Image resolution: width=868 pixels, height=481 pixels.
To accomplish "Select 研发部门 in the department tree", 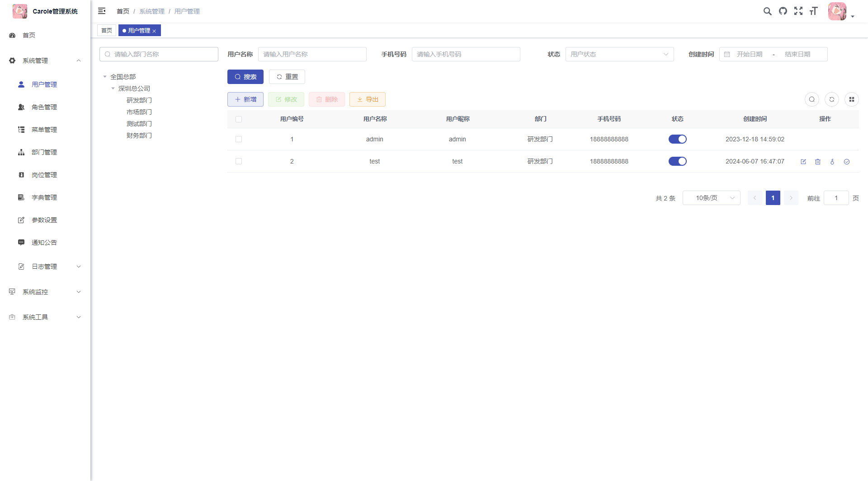I will [x=139, y=100].
